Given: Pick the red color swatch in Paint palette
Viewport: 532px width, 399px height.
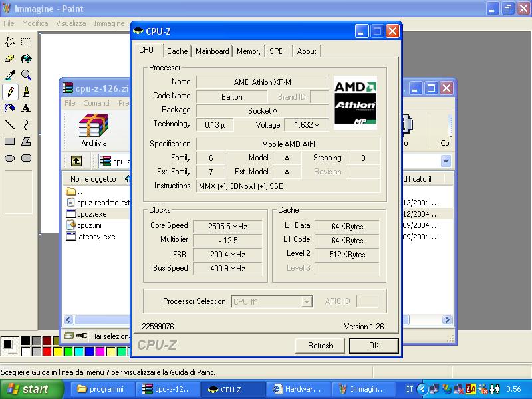Looking at the screenshot, I should pos(47,351).
